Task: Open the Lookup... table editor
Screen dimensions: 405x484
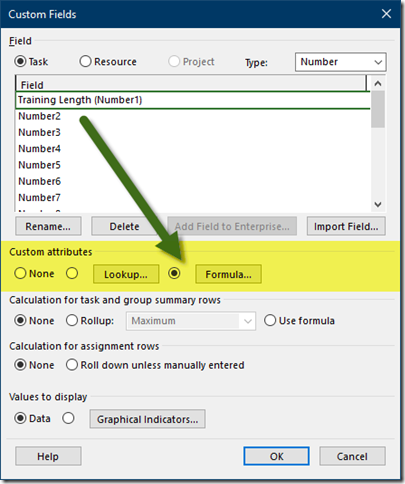Action: point(126,274)
